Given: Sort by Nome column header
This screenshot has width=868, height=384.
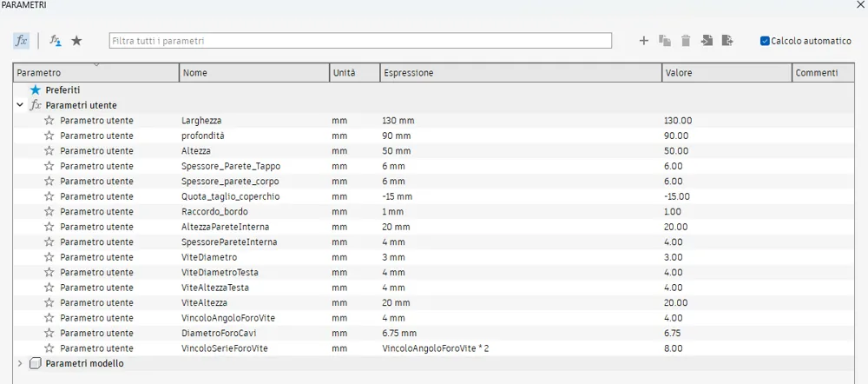Looking at the screenshot, I should tap(254, 73).
